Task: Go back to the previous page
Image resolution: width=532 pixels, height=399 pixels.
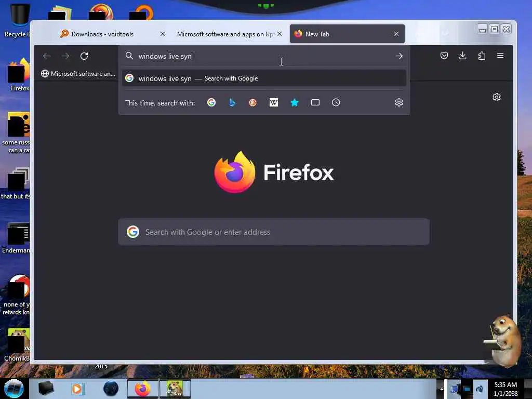Action: point(47,56)
